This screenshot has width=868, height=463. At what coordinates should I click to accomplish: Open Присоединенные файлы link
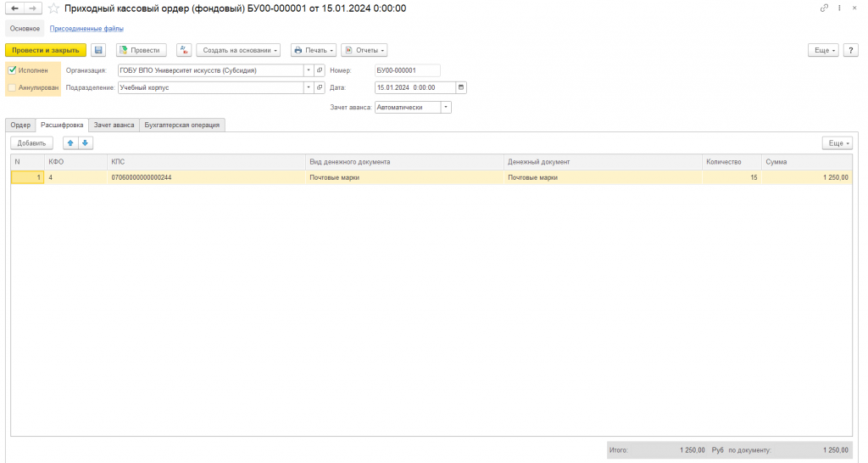tap(87, 28)
